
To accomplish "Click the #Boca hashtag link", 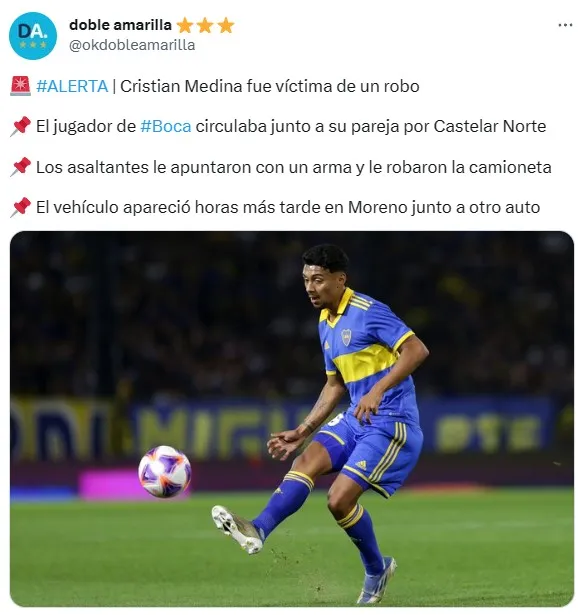I will coord(165,126).
